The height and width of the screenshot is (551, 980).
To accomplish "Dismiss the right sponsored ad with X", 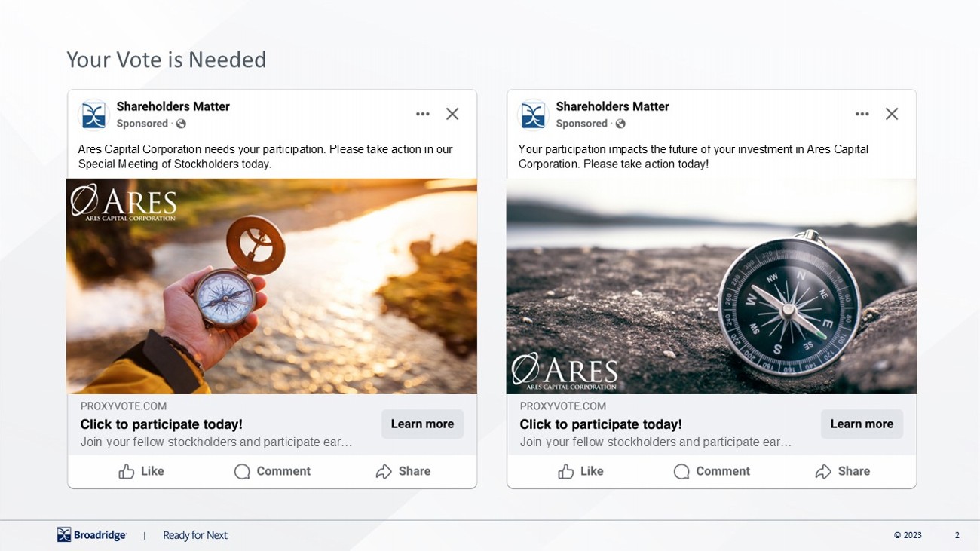I will pos(892,114).
